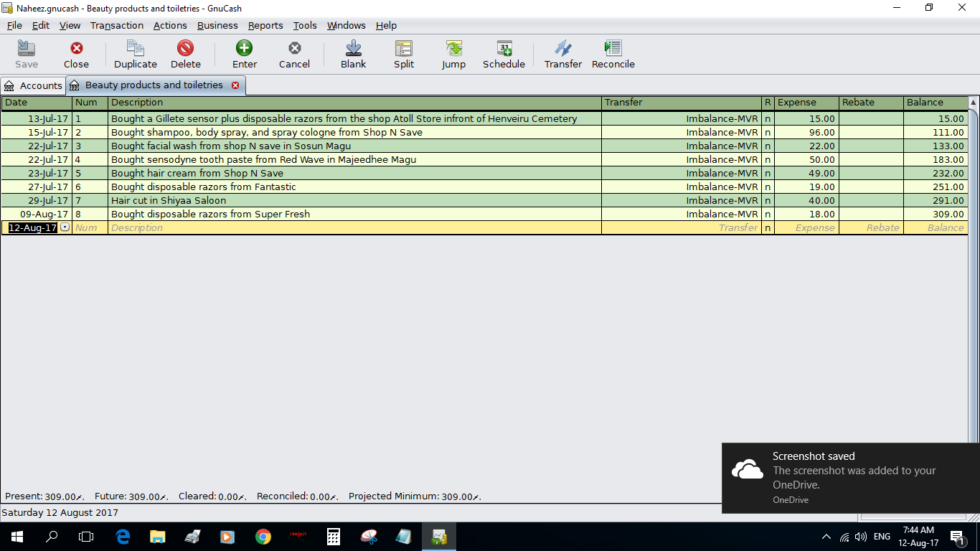The height and width of the screenshot is (551, 980).
Task: Toggle reconcile flag on hair cream row
Action: 768,173
